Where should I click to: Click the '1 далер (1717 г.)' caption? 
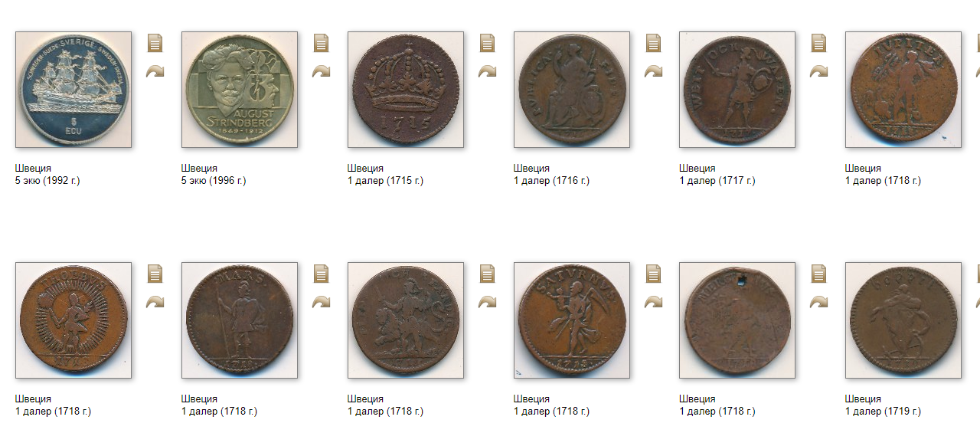pyautogui.click(x=717, y=181)
